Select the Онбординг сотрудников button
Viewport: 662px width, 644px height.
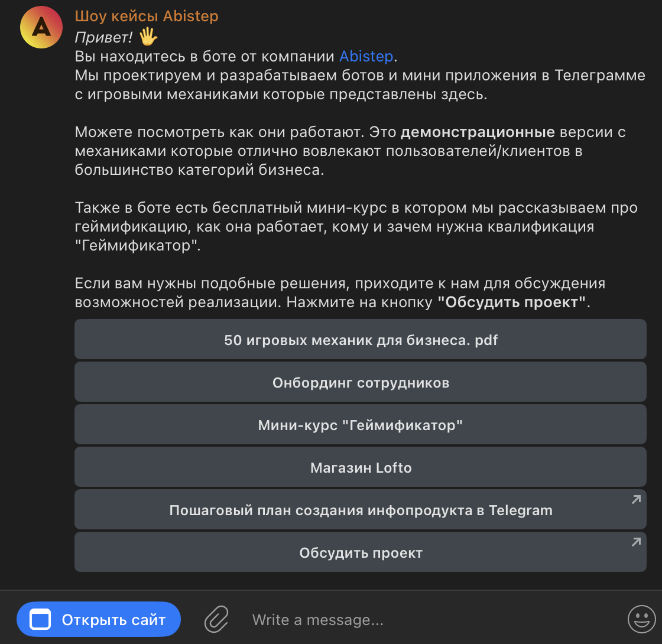pos(361,383)
